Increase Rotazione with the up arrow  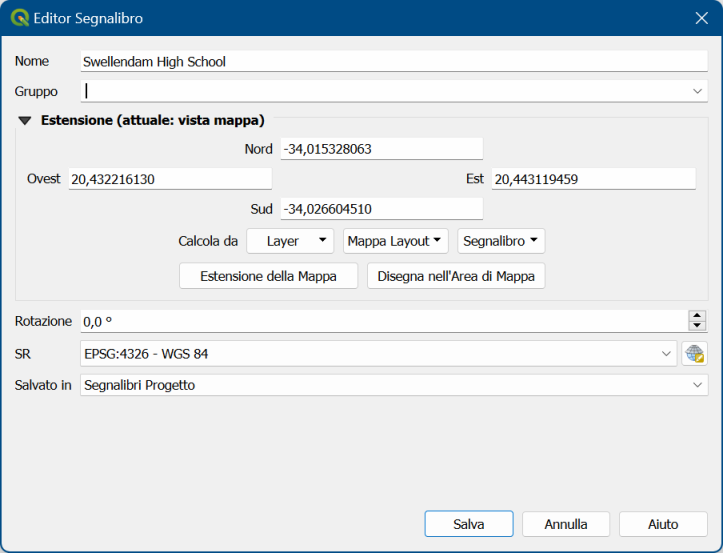(697, 316)
